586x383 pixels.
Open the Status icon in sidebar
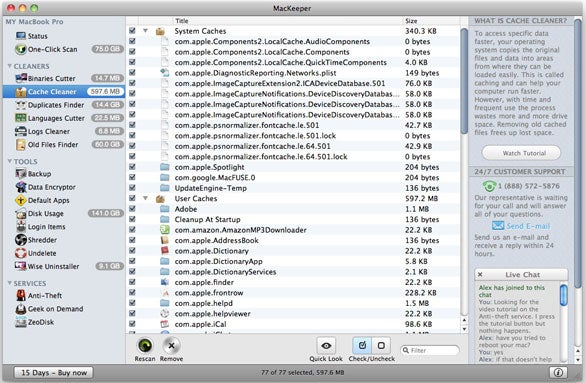(x=21, y=36)
